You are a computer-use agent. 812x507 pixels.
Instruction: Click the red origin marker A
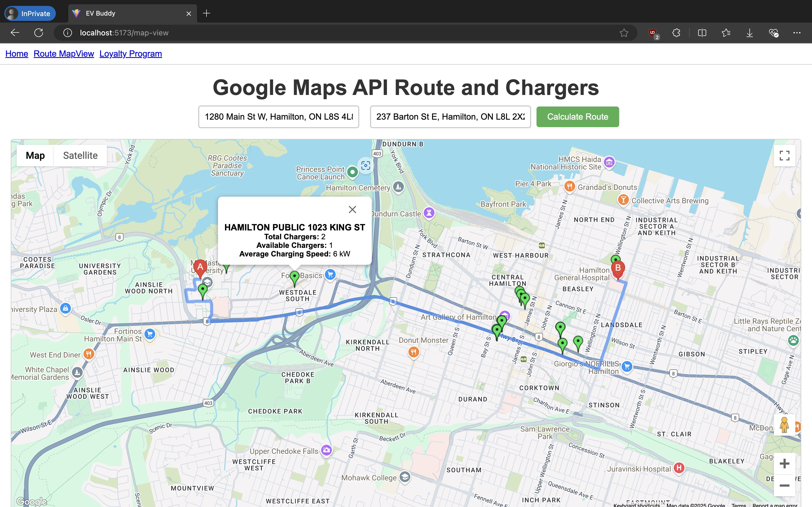tap(200, 268)
